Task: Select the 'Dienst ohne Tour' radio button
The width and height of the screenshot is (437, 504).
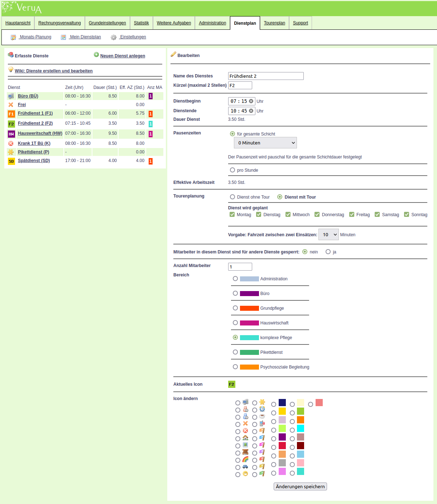Action: (x=232, y=197)
